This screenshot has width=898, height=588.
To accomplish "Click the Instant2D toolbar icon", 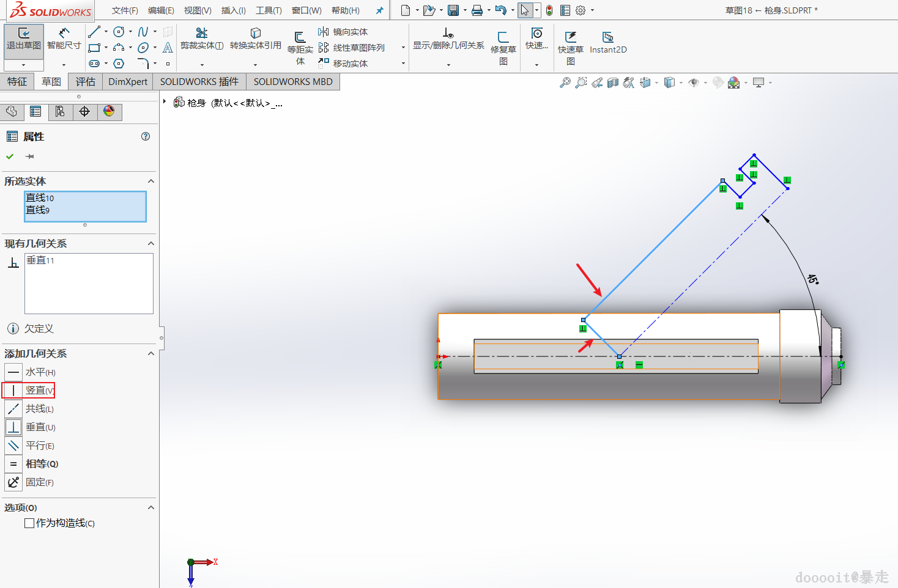I will pyautogui.click(x=607, y=38).
